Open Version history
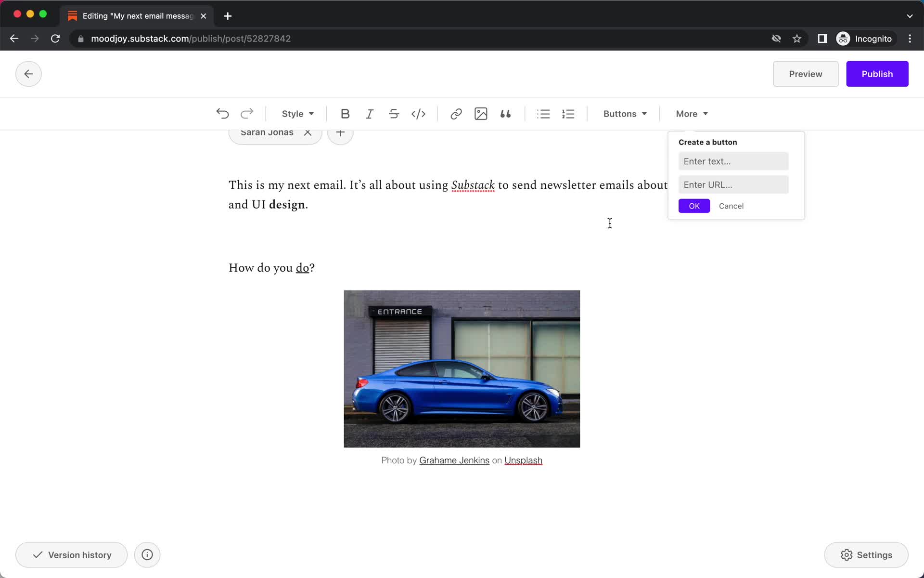 [71, 555]
